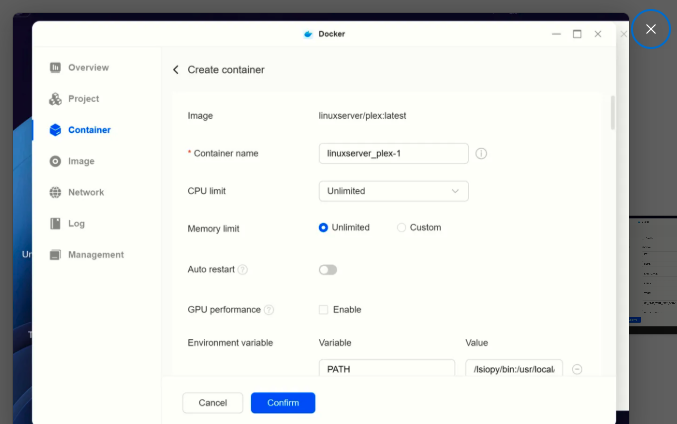Click the Project cubes icon
The width and height of the screenshot is (677, 424).
point(55,99)
